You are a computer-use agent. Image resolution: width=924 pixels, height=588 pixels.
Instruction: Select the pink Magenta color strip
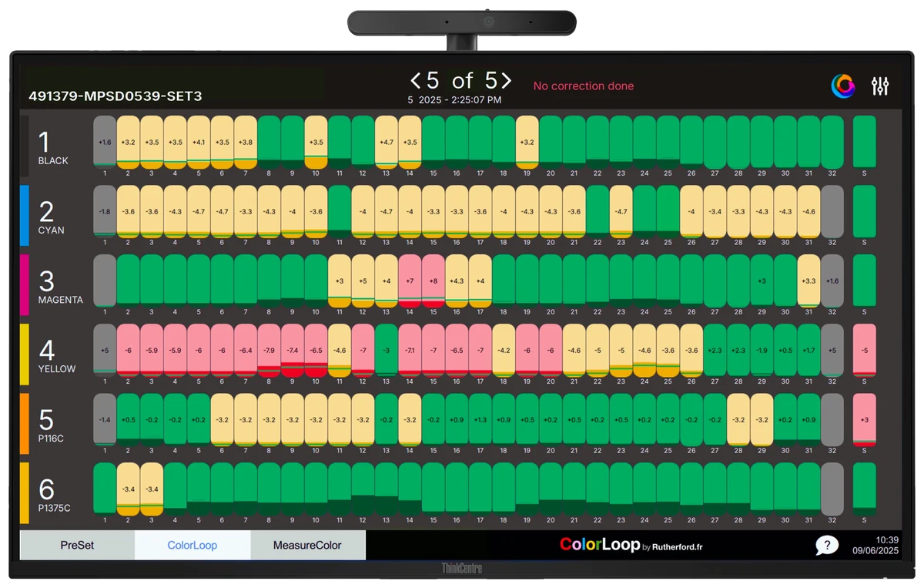click(x=24, y=284)
